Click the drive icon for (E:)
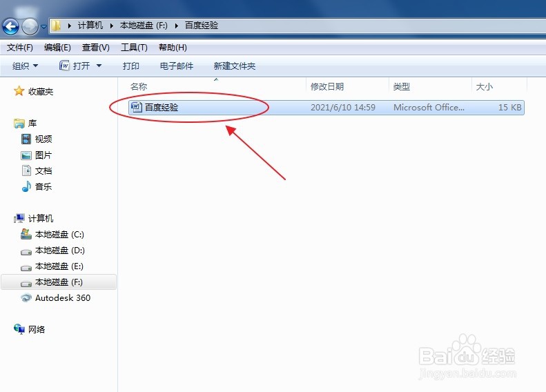This screenshot has height=392, width=546. 26,268
